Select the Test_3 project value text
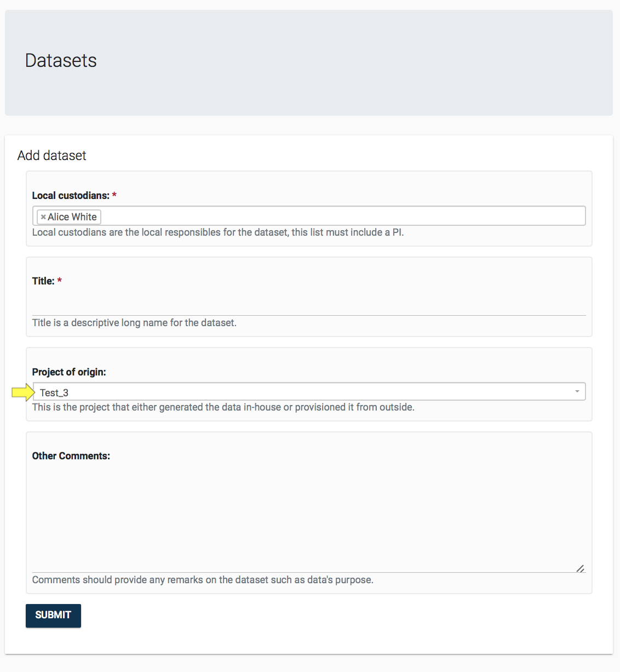Image resolution: width=620 pixels, height=672 pixels. click(54, 392)
